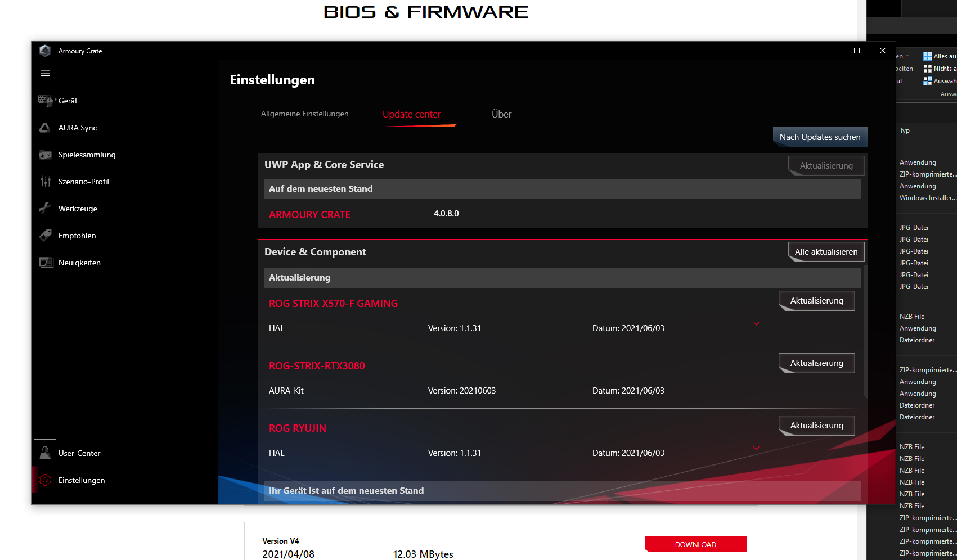The width and height of the screenshot is (957, 560).
Task: Click Aktualisierung button for ROG-STRIX-RTX3080
Action: click(816, 363)
